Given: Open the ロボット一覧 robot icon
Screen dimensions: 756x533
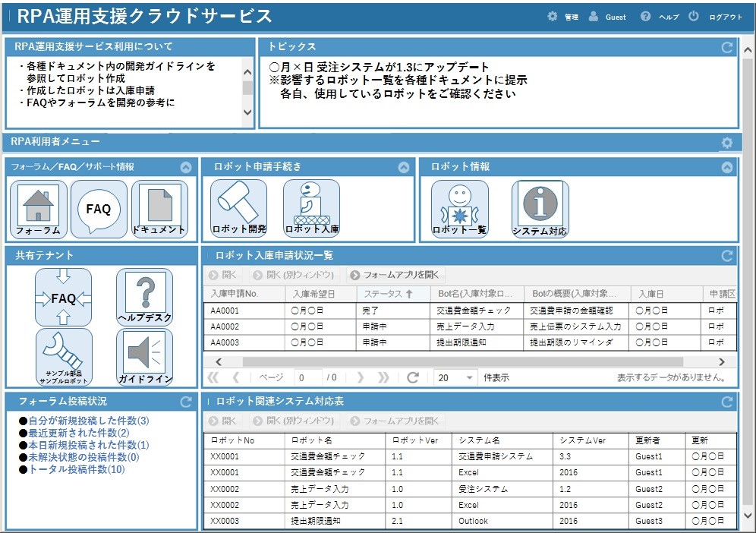Looking at the screenshot, I should click(460, 209).
